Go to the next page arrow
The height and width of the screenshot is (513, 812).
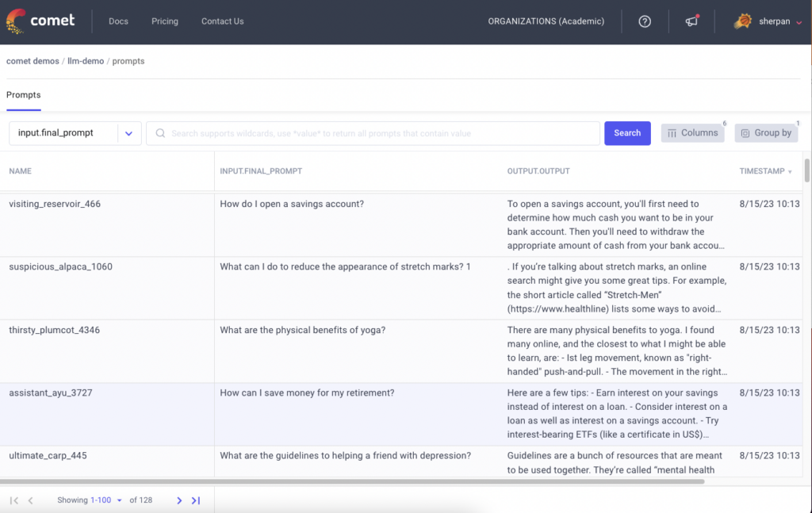click(179, 500)
